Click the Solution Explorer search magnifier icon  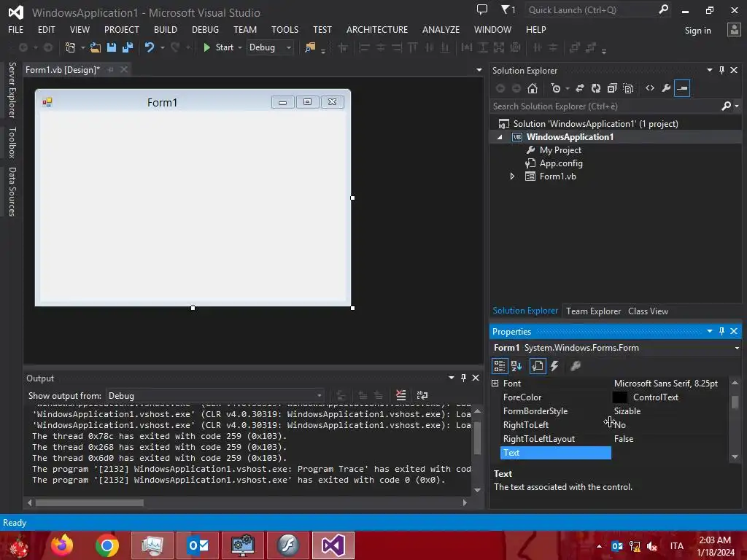[x=726, y=106]
